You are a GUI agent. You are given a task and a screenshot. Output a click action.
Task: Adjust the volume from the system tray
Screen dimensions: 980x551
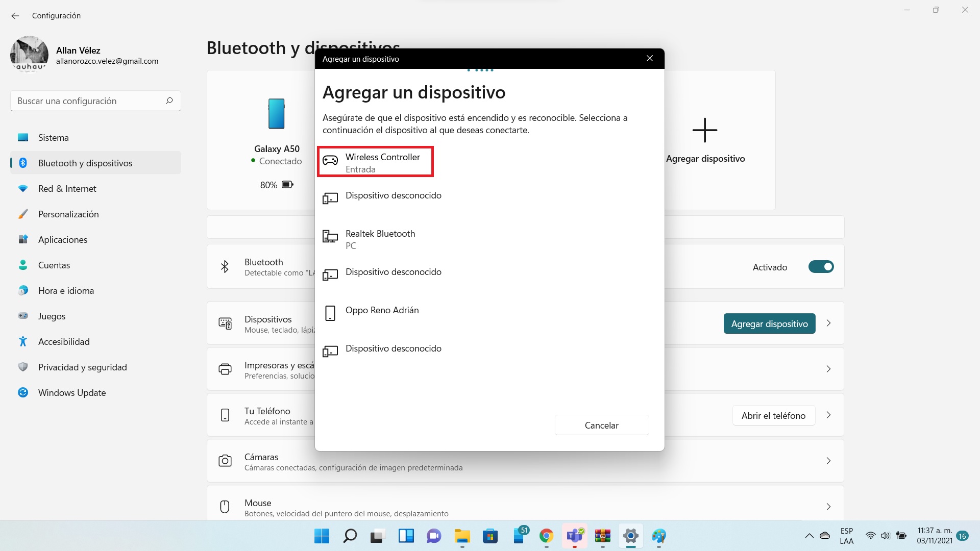[885, 536]
